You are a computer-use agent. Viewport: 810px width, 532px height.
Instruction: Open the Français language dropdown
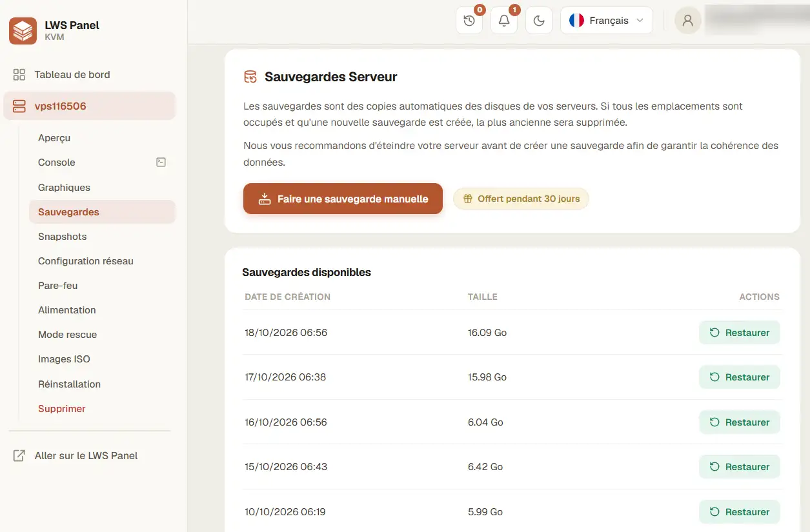pyautogui.click(x=607, y=21)
